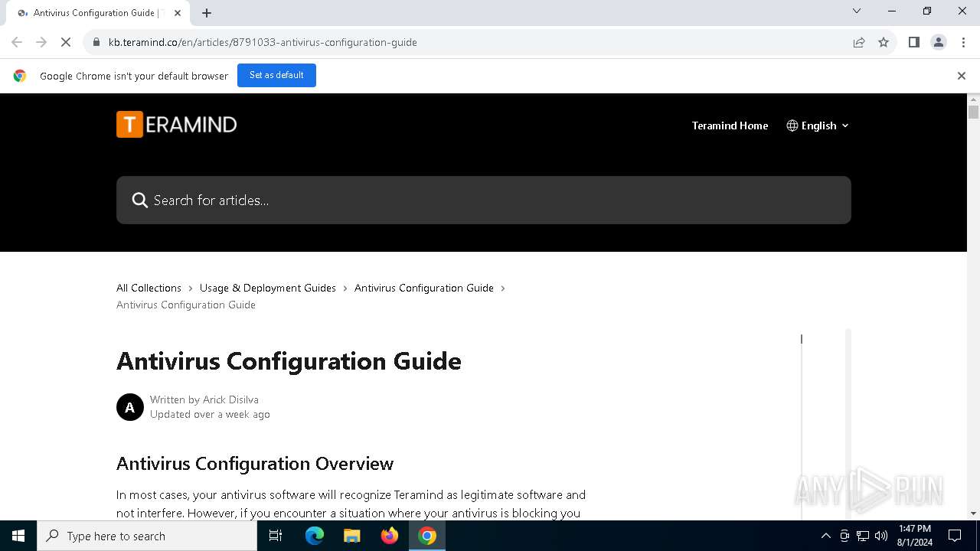
Task: Click the browser address bar URL
Action: click(x=263, y=42)
